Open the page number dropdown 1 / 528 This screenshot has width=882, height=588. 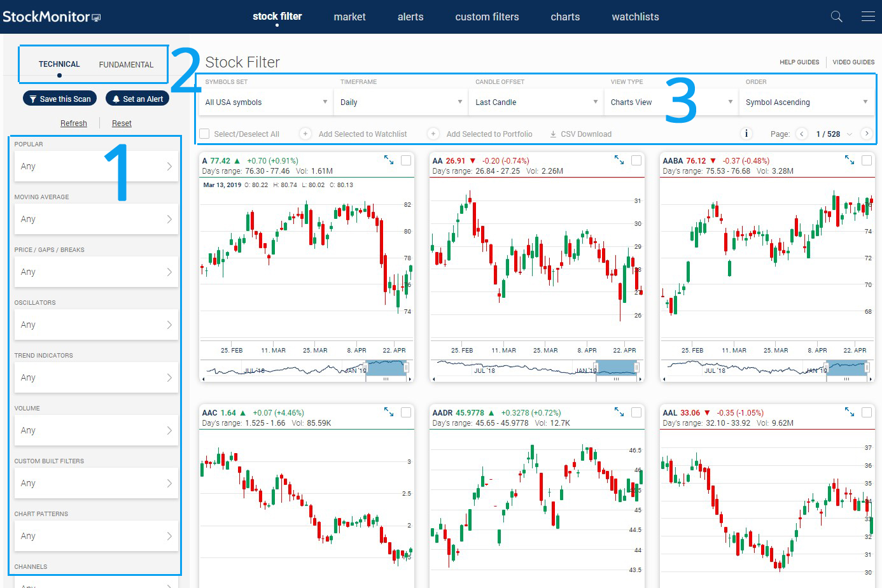click(x=834, y=134)
